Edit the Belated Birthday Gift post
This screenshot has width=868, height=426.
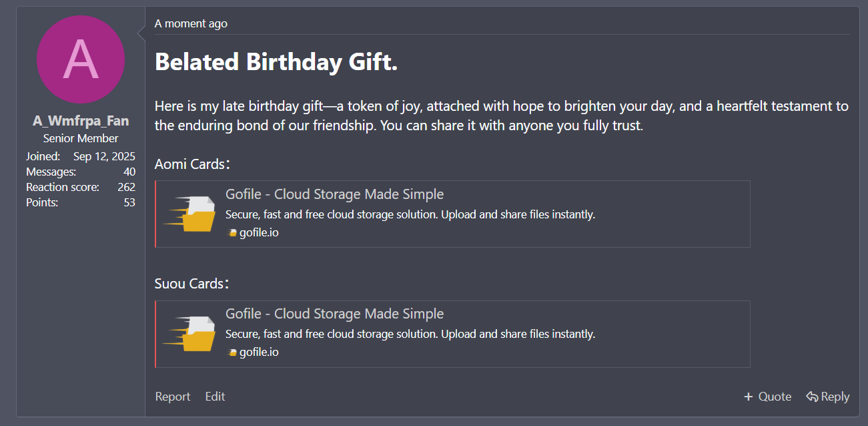tap(215, 397)
